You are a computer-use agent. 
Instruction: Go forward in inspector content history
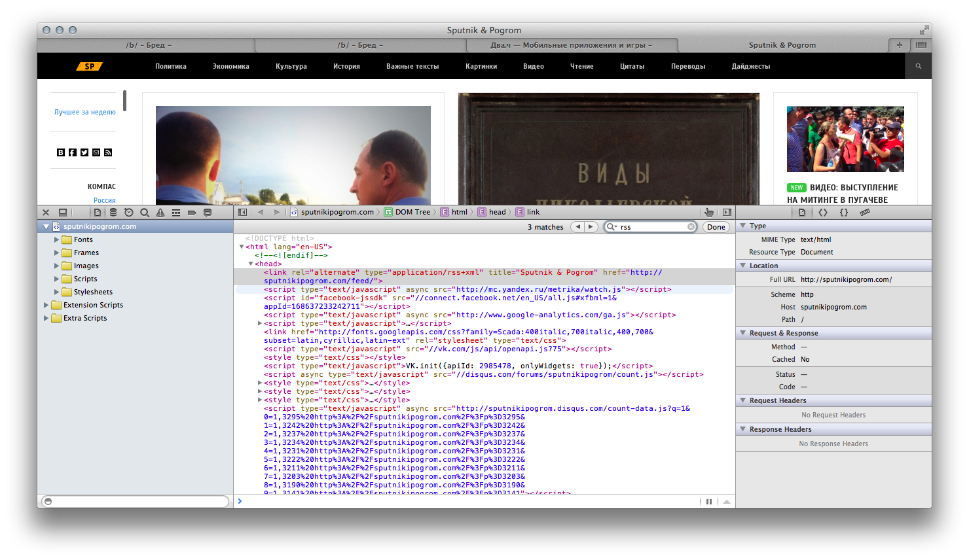(x=276, y=212)
